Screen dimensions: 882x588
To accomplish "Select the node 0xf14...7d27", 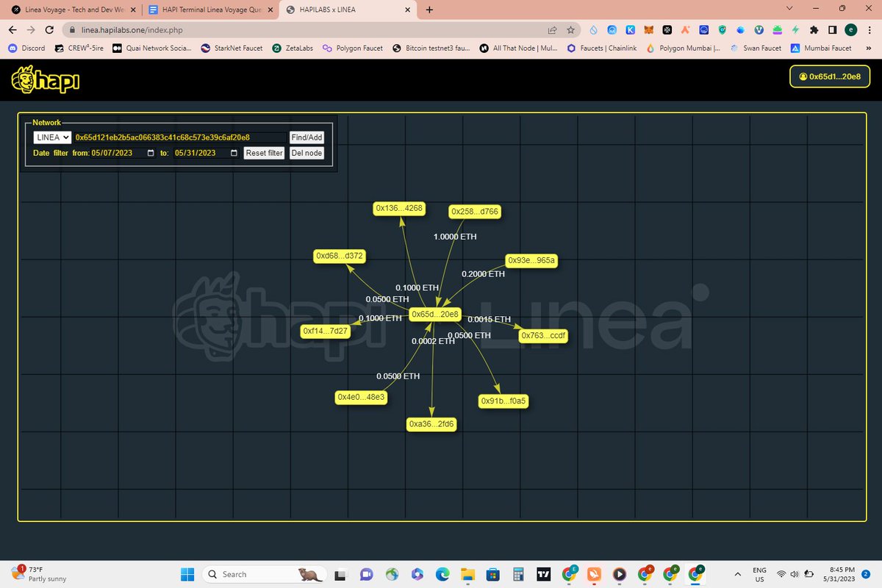I will click(x=325, y=331).
